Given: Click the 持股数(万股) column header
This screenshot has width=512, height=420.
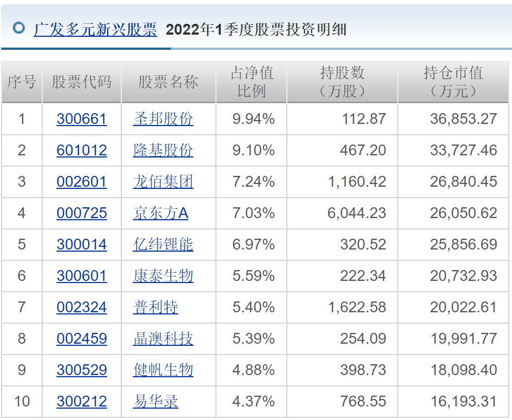Looking at the screenshot, I should (342, 82).
